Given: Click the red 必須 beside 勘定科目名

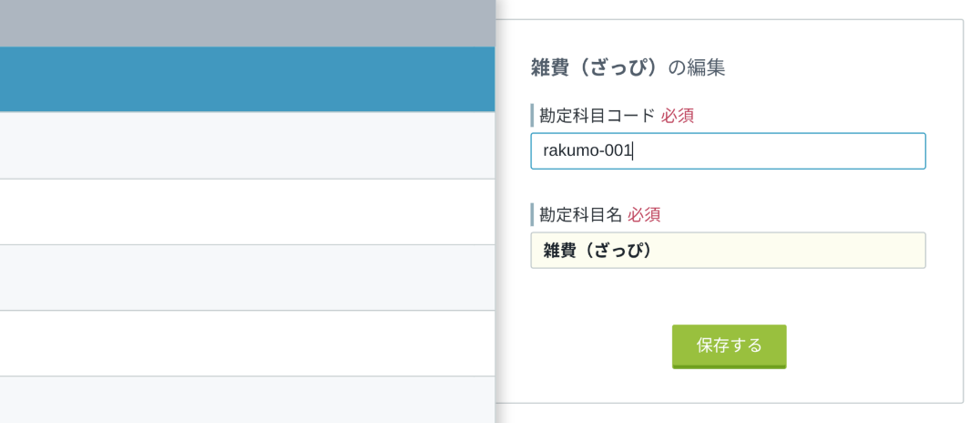Looking at the screenshot, I should [x=644, y=214].
